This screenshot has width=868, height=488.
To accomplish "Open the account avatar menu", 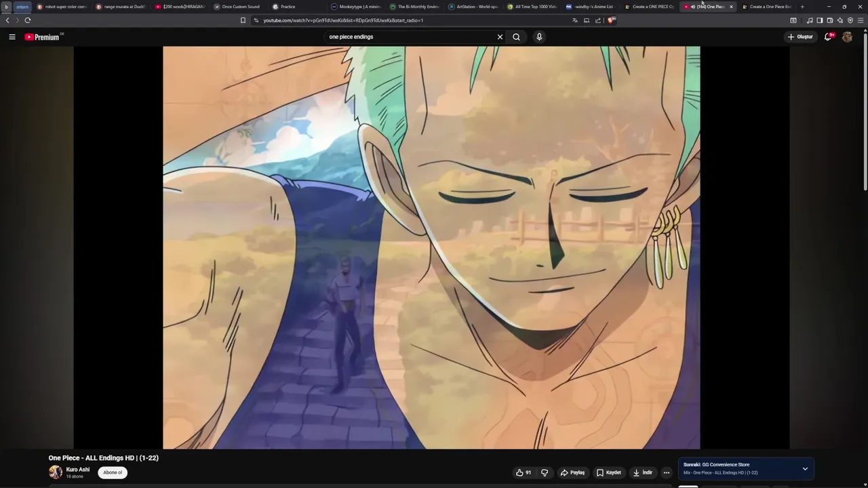I will (x=847, y=37).
